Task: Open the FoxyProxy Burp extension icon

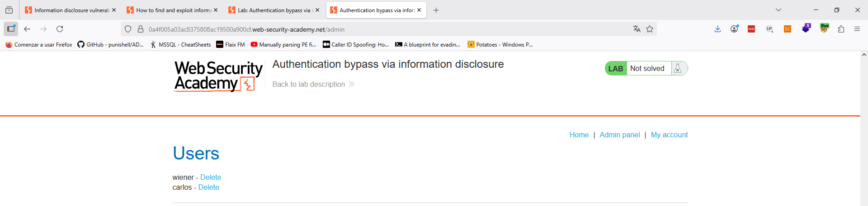Action: tap(825, 28)
